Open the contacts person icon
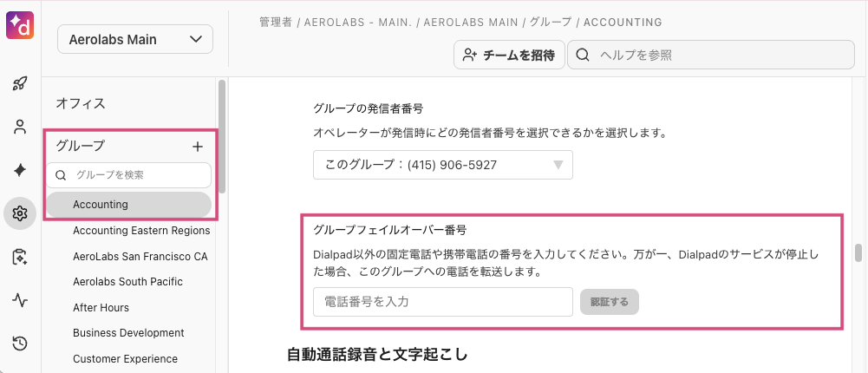 coord(20,128)
